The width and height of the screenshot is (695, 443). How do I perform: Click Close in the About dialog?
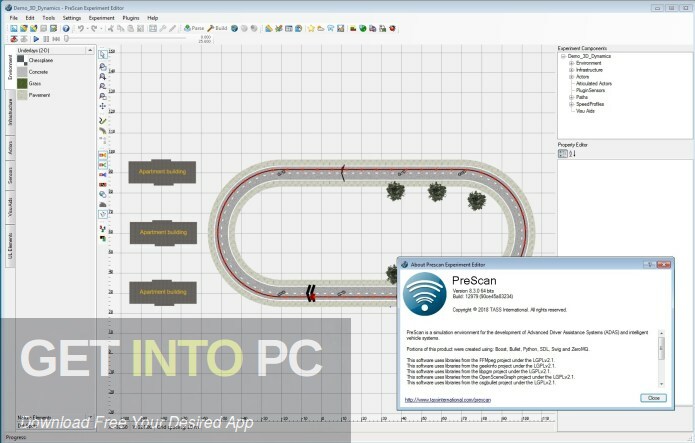(x=653, y=398)
